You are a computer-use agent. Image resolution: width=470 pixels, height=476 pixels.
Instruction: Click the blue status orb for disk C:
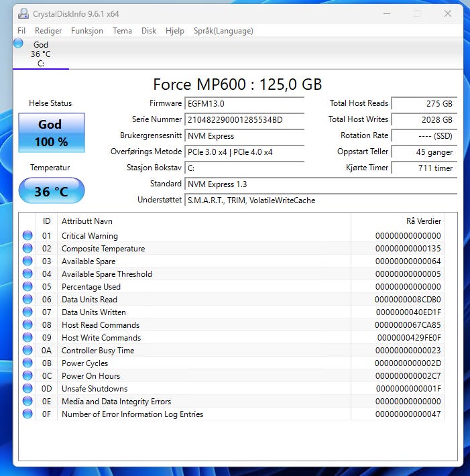pos(18,44)
